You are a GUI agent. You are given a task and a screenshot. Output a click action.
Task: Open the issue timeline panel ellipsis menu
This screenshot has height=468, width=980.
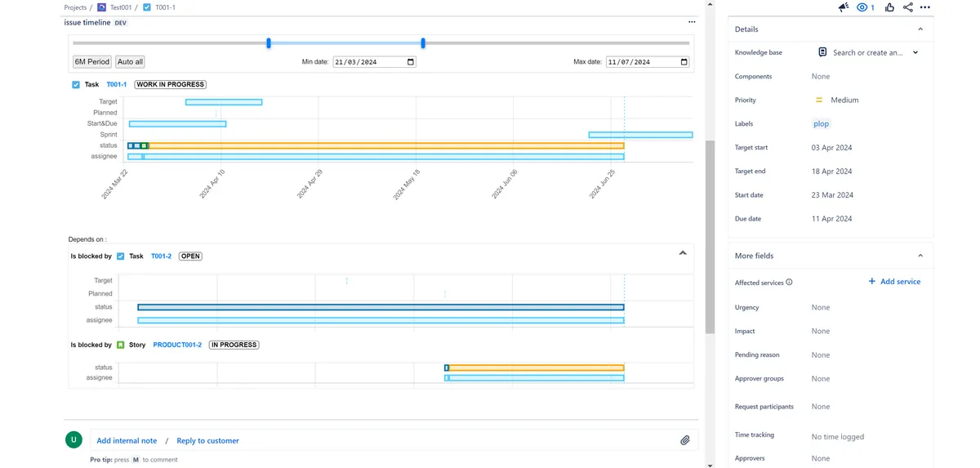coord(692,22)
